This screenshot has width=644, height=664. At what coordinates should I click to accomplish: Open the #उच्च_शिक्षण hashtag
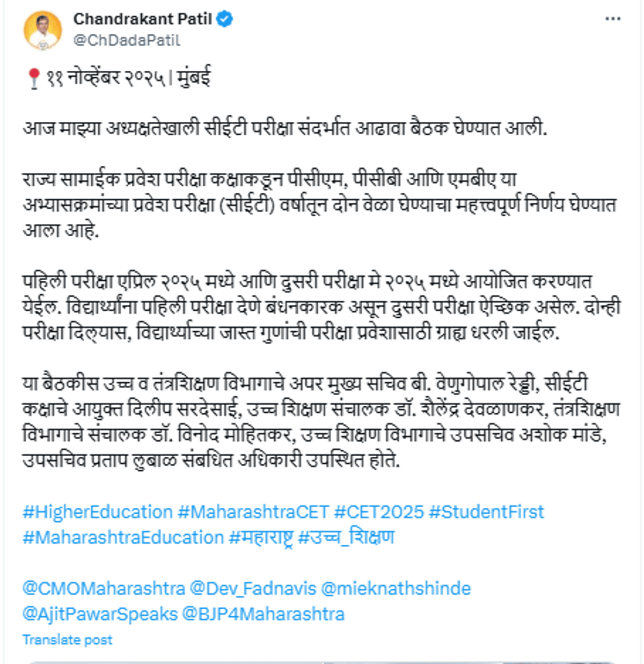tap(346, 537)
